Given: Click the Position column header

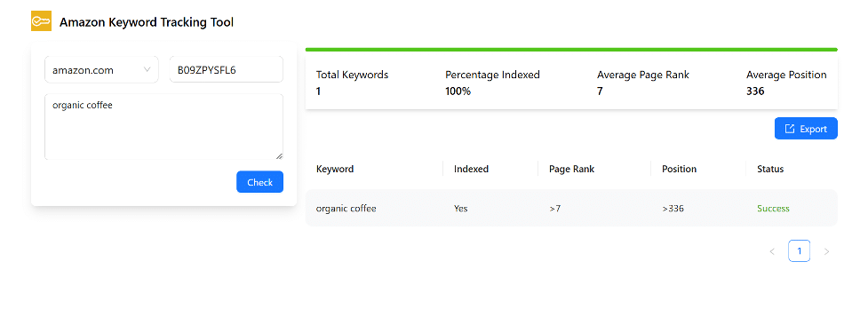Looking at the screenshot, I should coord(680,169).
